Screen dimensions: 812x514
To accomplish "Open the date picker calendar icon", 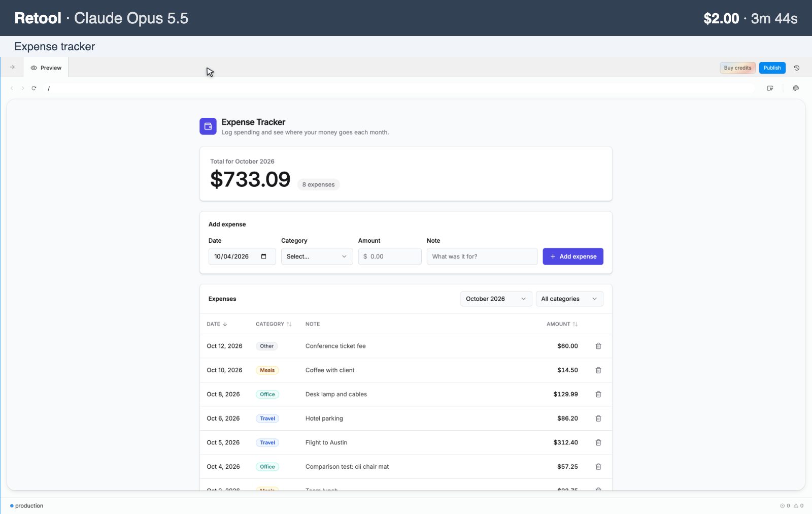I will 263,256.
